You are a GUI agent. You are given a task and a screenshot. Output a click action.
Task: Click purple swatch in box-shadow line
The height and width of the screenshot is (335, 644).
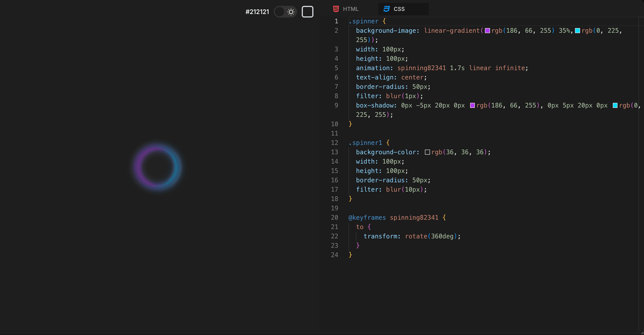(472, 105)
